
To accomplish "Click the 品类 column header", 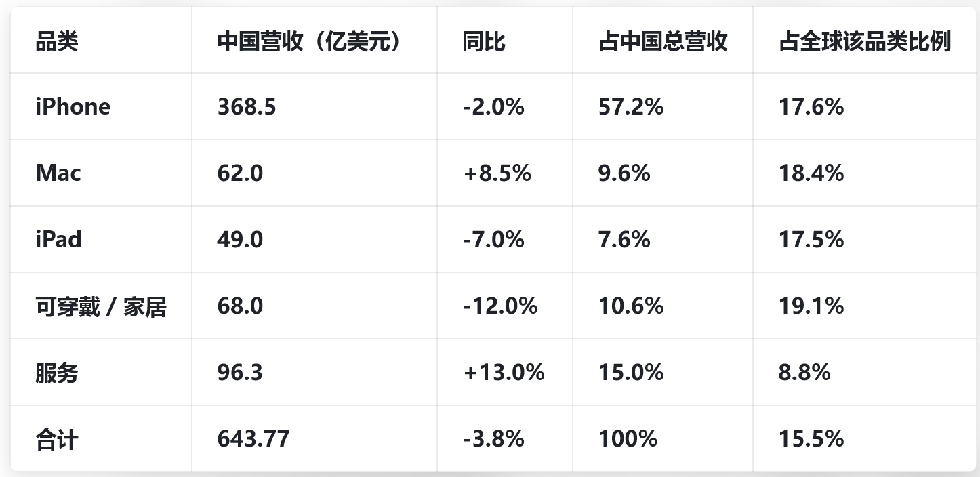I will pyautogui.click(x=57, y=42).
